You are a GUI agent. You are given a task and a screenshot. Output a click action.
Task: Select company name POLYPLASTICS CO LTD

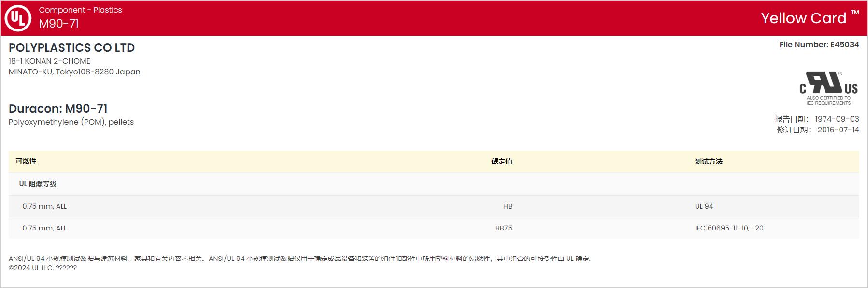click(72, 48)
